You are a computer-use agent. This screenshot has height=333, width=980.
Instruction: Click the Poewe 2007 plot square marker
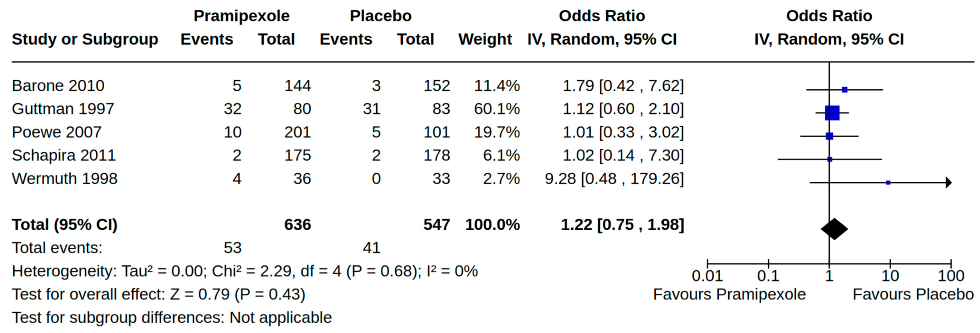coord(829,136)
